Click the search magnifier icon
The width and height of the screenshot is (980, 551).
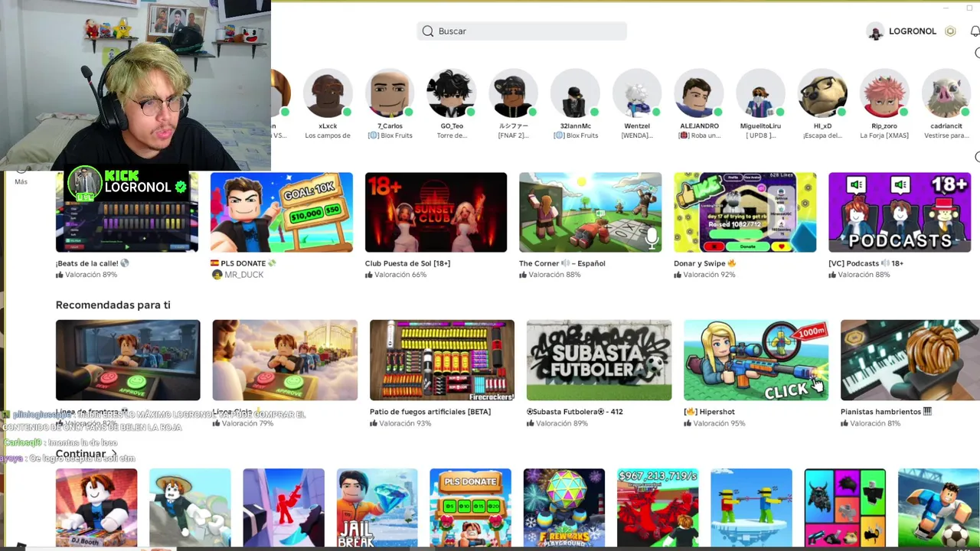coord(428,31)
